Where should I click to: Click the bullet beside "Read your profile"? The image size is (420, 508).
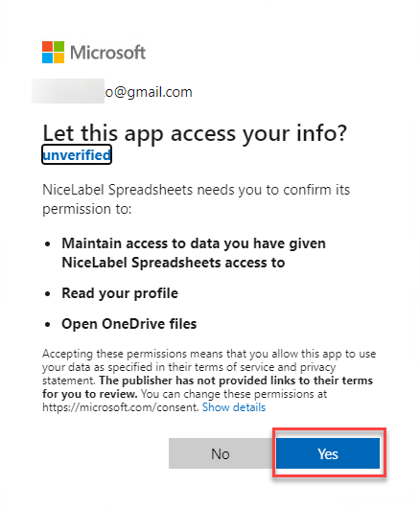tap(48, 294)
